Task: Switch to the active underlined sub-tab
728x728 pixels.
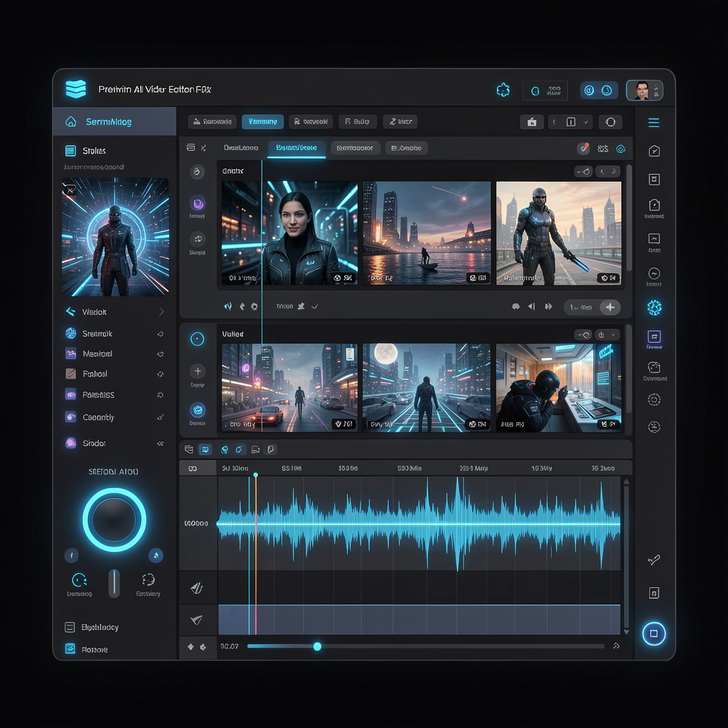Action: 296,148
